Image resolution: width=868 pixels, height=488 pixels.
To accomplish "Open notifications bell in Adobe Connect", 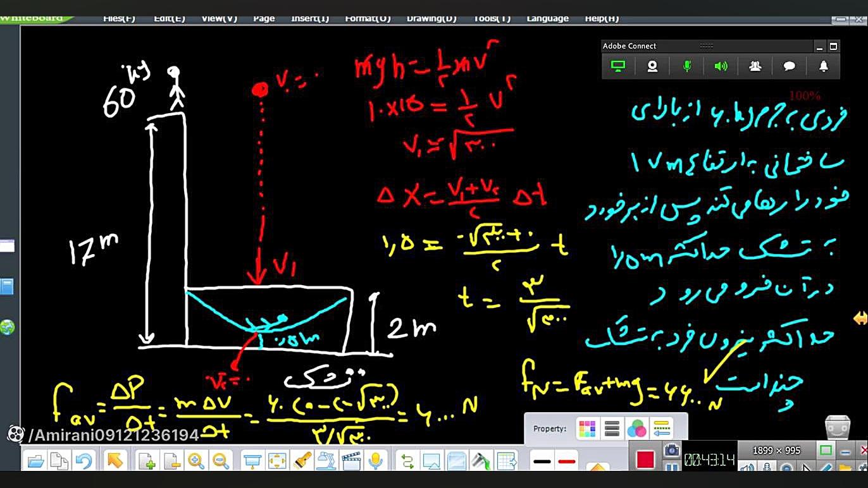I will pyautogui.click(x=823, y=66).
